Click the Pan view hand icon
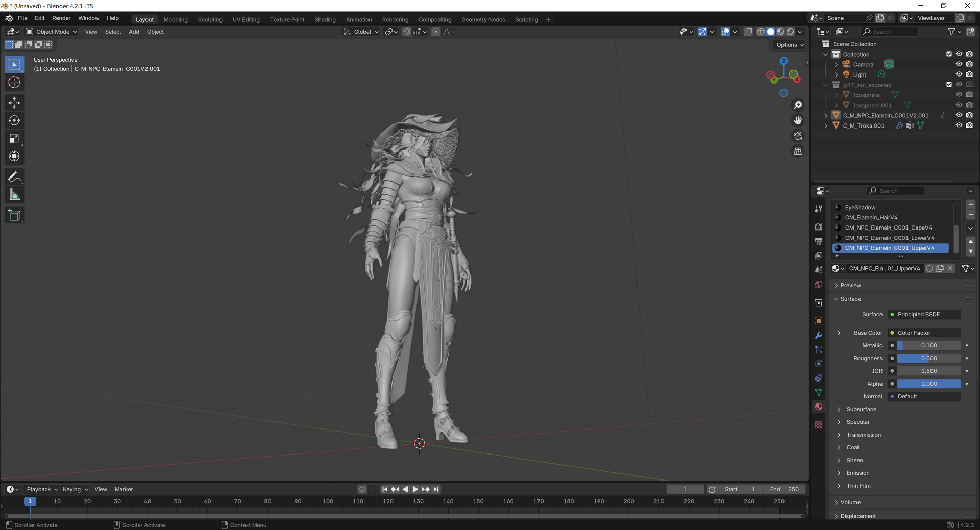The image size is (980, 530). pos(798,120)
